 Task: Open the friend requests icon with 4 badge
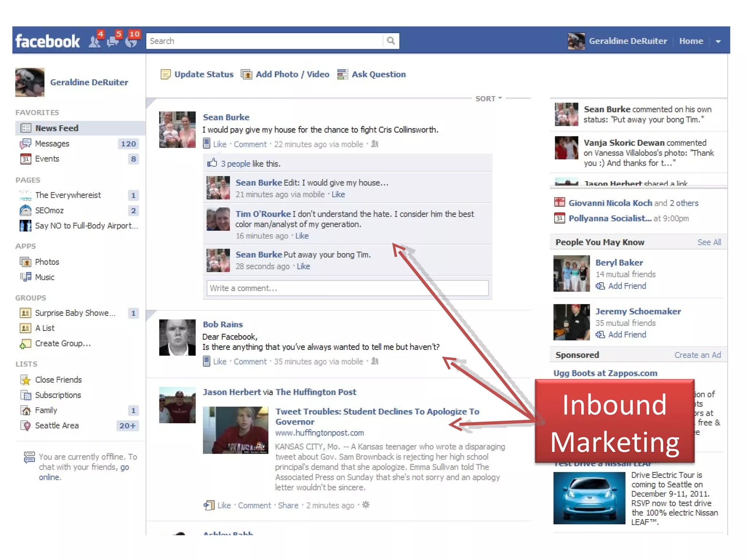[x=95, y=41]
